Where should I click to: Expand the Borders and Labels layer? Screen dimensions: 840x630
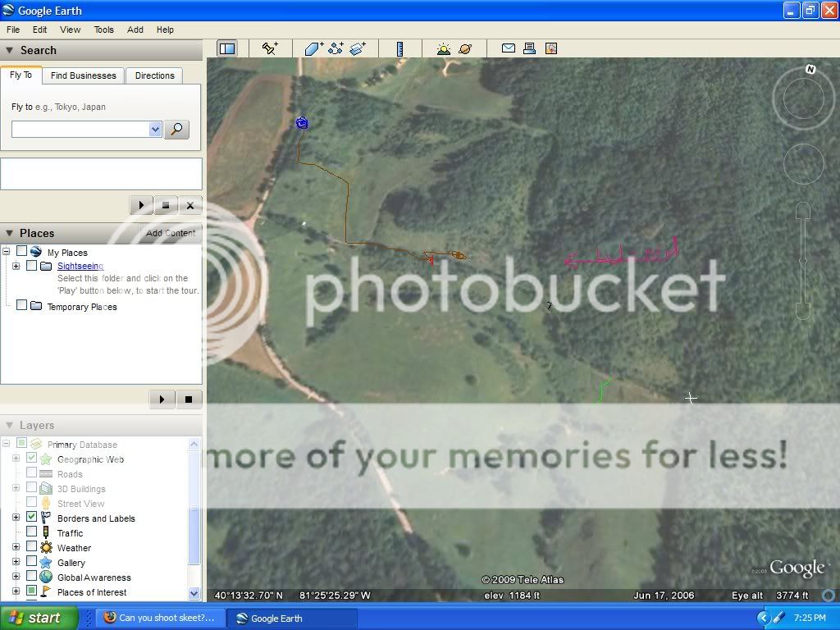click(16, 518)
